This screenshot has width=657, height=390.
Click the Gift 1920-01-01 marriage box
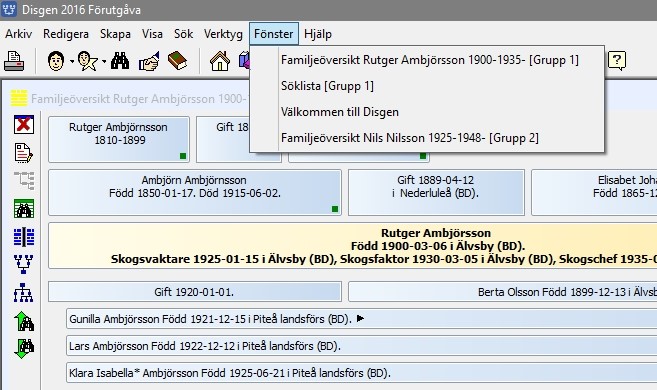pos(195,292)
